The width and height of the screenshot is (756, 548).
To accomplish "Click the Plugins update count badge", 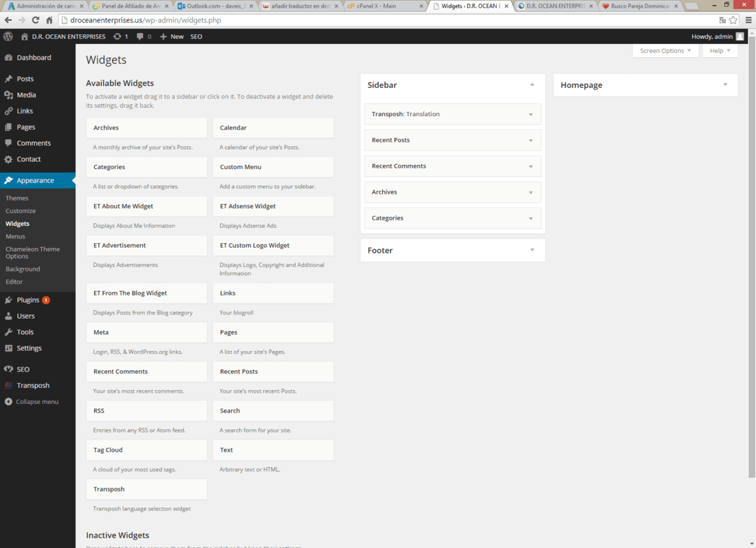I will (46, 300).
